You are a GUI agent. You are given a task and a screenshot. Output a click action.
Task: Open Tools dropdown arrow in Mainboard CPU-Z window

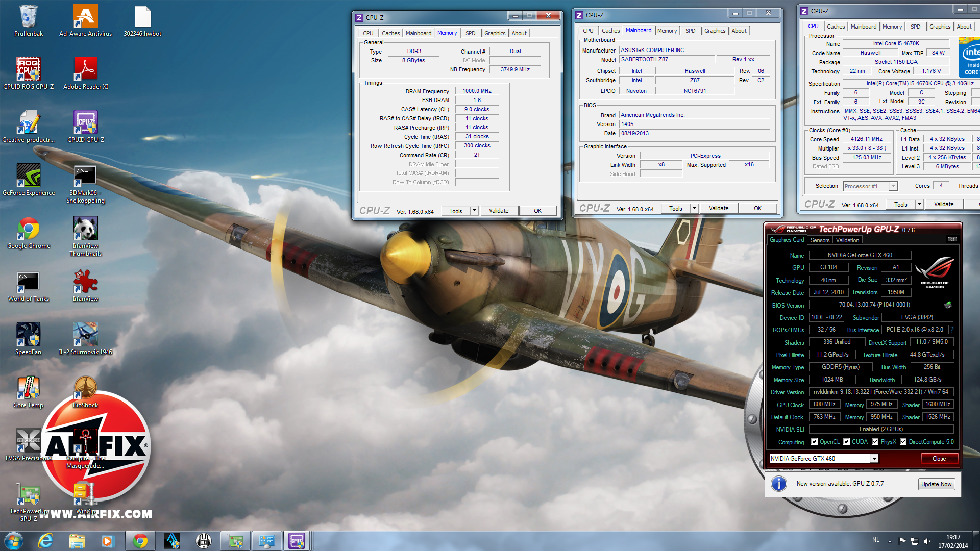pos(694,208)
